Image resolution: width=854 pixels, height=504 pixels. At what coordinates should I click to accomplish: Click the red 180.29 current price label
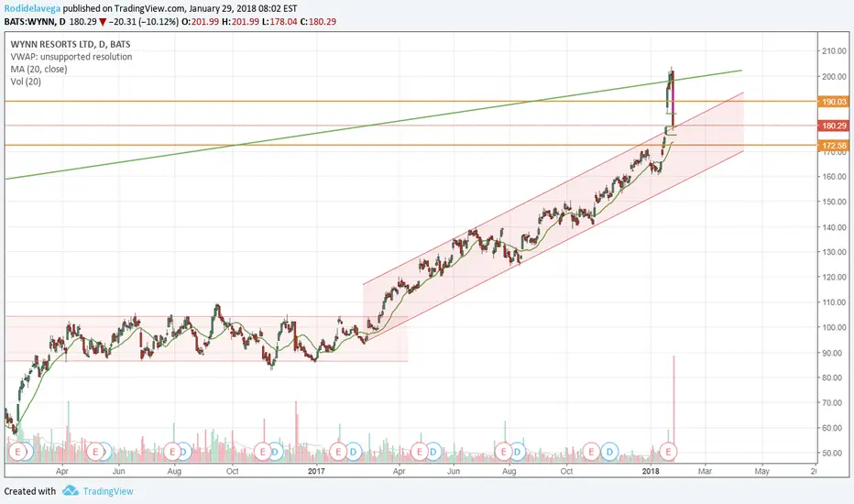coord(833,126)
